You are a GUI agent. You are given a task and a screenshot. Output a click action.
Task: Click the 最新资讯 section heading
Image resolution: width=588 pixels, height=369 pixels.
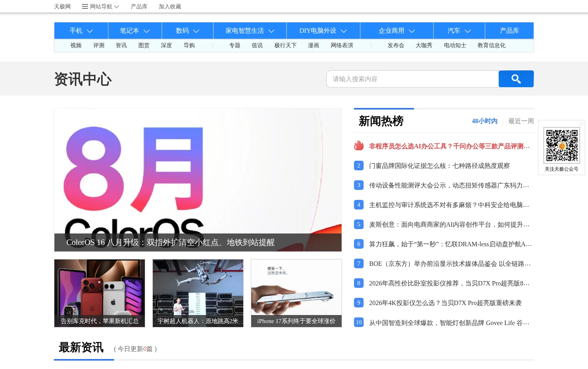pos(81,347)
